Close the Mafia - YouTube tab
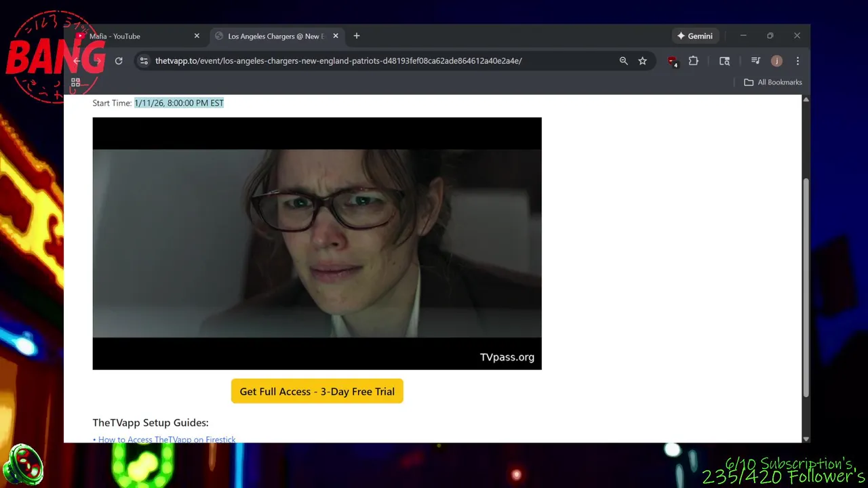Viewport: 868px width, 488px height. tap(197, 36)
